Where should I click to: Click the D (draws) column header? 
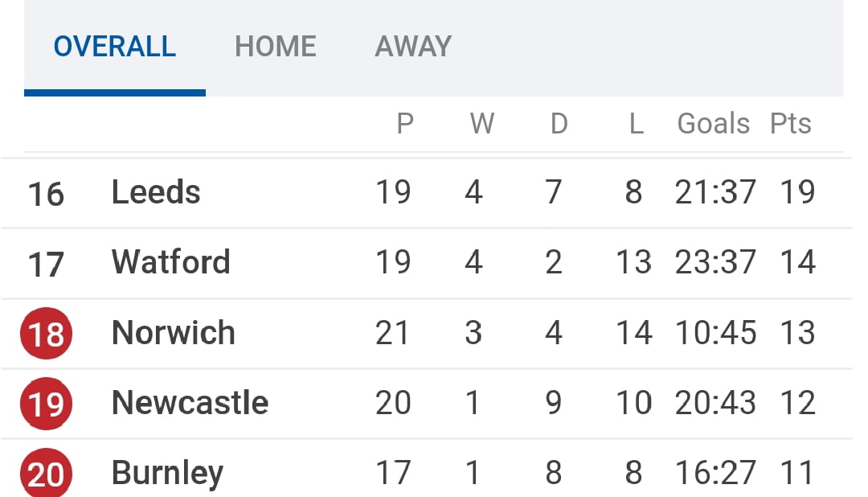tap(559, 124)
